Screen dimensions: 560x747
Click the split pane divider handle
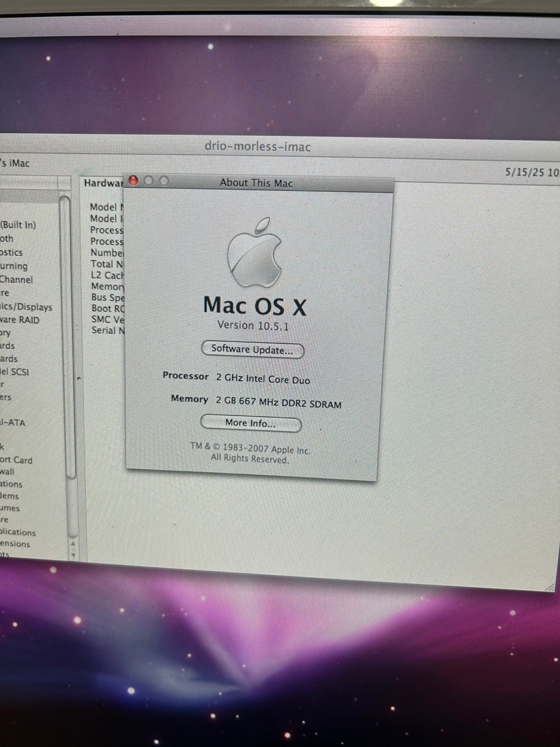pyautogui.click(x=78, y=378)
